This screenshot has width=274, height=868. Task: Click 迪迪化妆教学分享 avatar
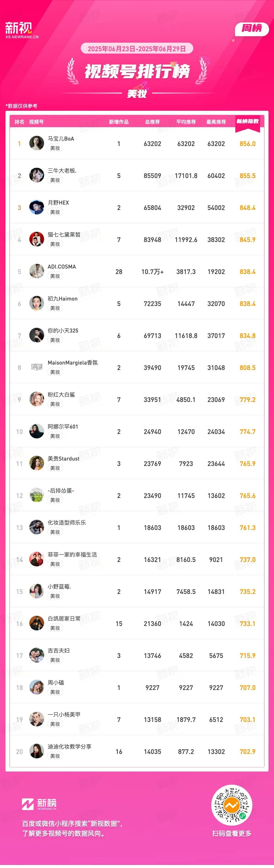point(37,752)
